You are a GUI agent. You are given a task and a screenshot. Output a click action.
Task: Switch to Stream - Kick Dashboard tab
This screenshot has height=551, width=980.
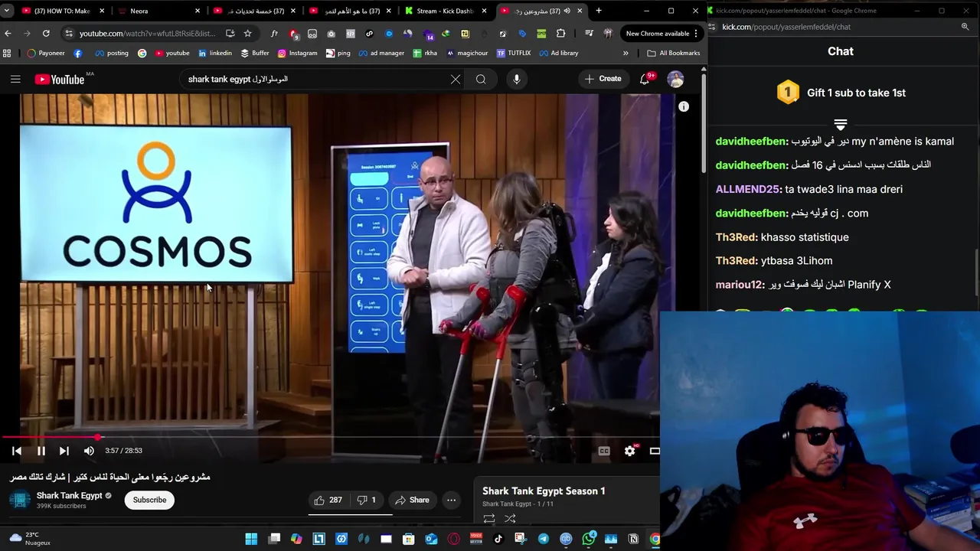(446, 11)
